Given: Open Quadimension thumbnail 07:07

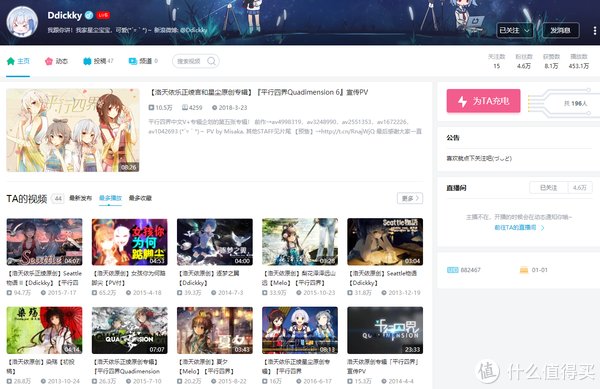Looking at the screenshot, I should pos(129,330).
